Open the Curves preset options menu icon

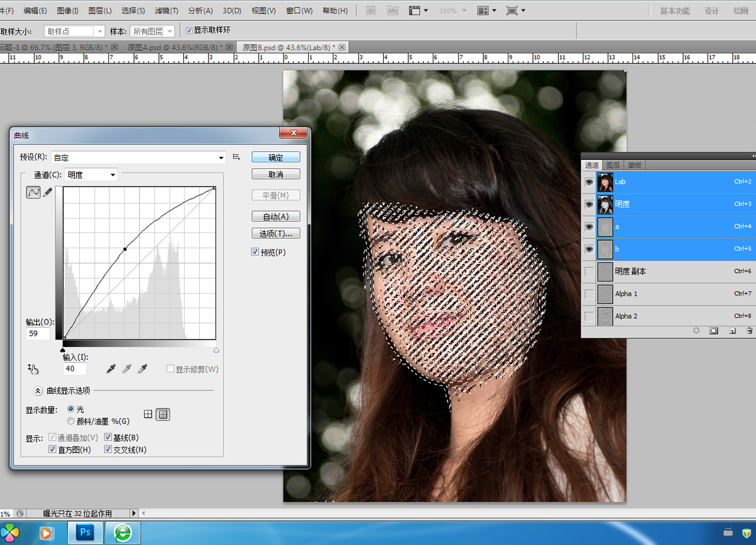237,157
